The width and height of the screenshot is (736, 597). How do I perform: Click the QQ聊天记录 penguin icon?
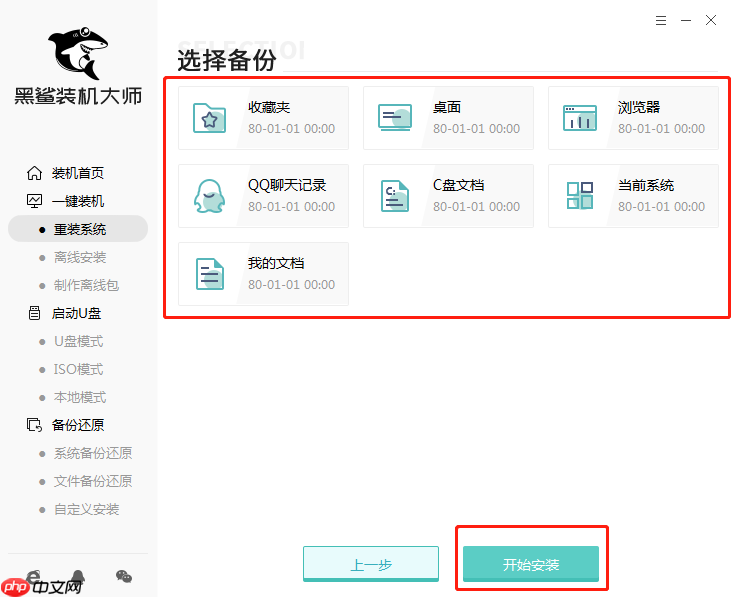(x=209, y=196)
